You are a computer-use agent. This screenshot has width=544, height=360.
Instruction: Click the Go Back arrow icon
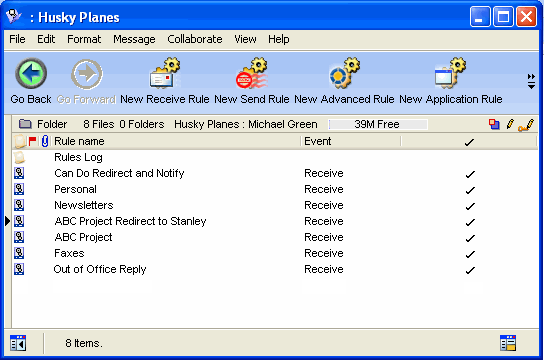(x=31, y=74)
